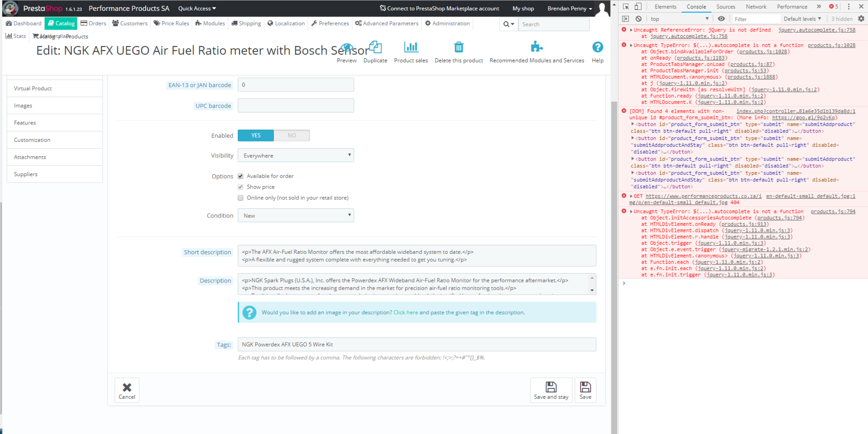The width and height of the screenshot is (868, 434).
Task: Open the Images product tab
Action: (55, 105)
